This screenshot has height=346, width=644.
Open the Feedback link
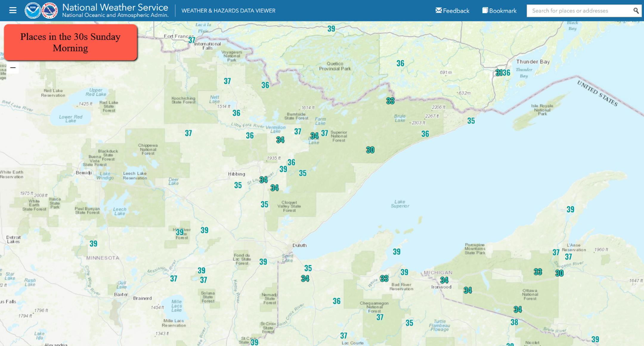pos(456,11)
